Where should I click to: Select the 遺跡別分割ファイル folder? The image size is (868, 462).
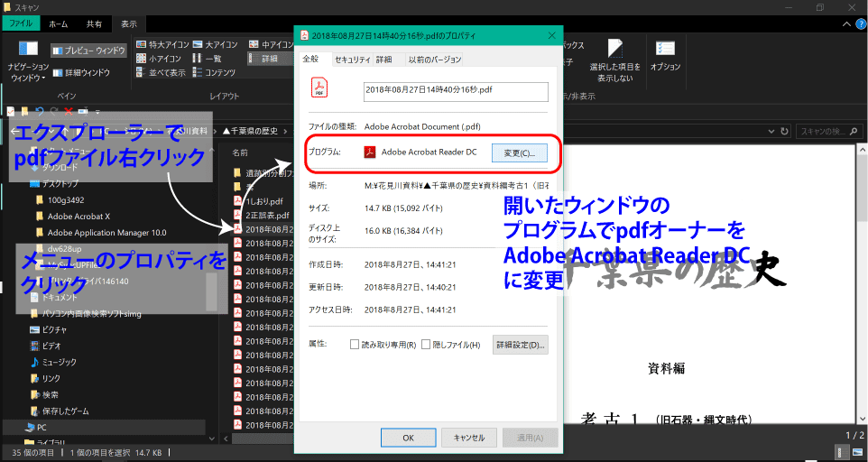point(264,173)
